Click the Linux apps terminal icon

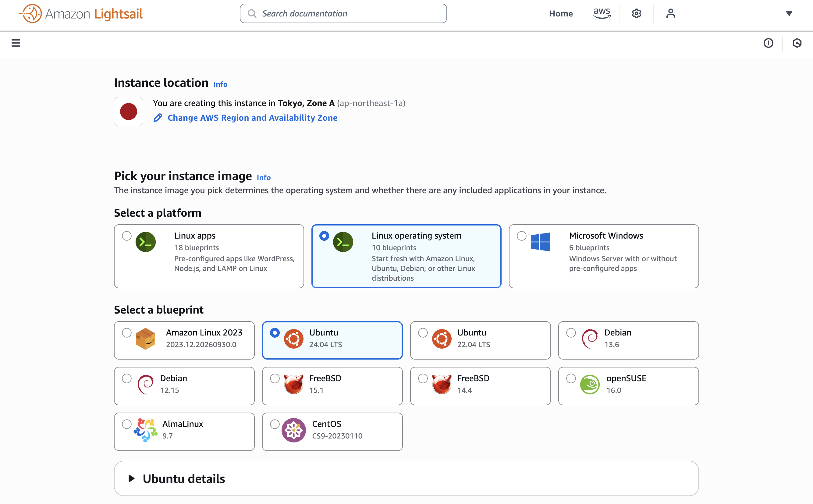(146, 242)
